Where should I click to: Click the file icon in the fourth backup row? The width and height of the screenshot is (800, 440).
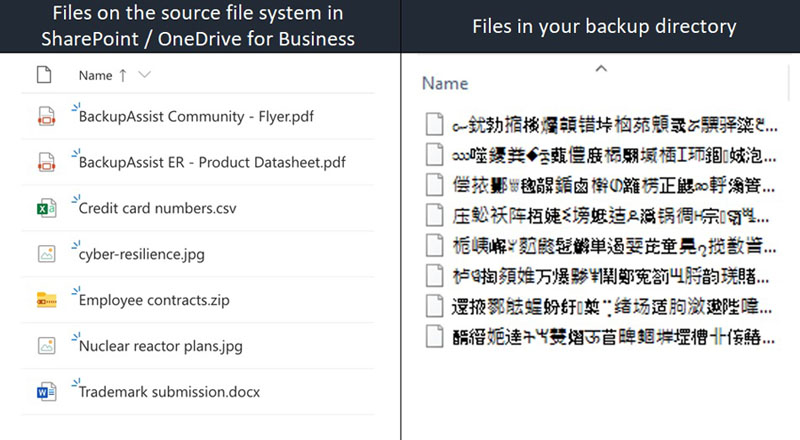point(434,215)
